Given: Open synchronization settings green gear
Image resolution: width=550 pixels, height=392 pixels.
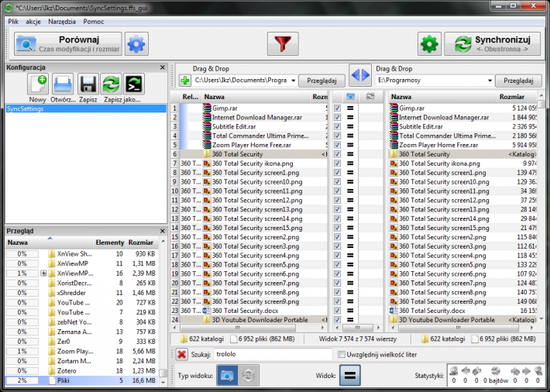Looking at the screenshot, I should (x=429, y=44).
